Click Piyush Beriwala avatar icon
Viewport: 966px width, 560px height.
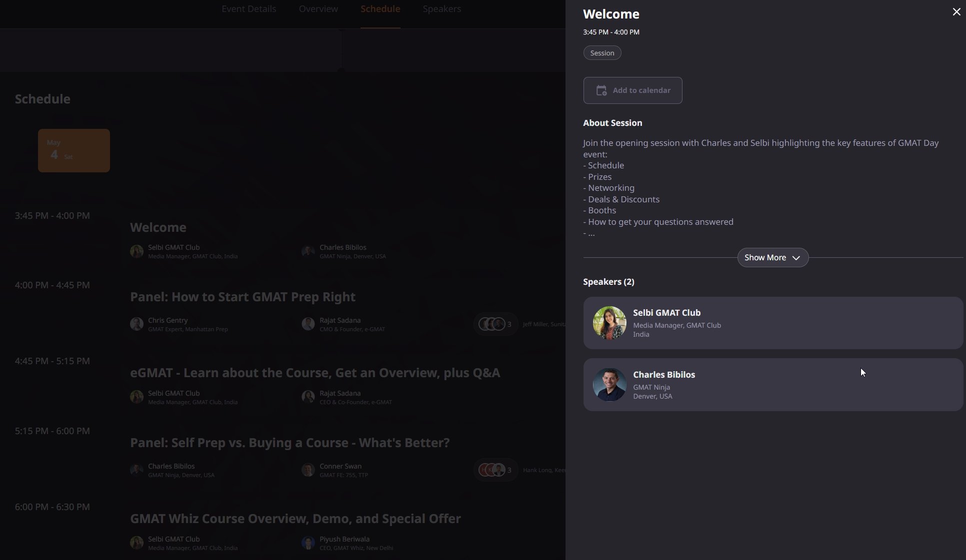[308, 543]
